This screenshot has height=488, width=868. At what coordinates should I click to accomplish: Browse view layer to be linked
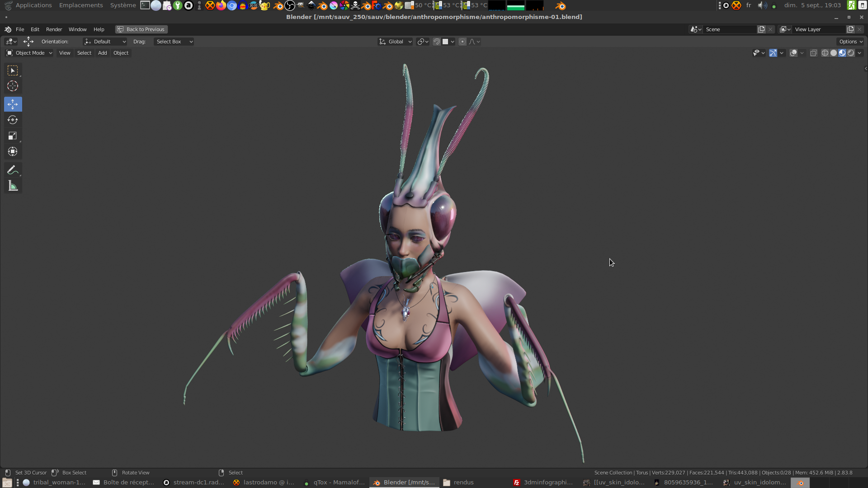point(785,29)
